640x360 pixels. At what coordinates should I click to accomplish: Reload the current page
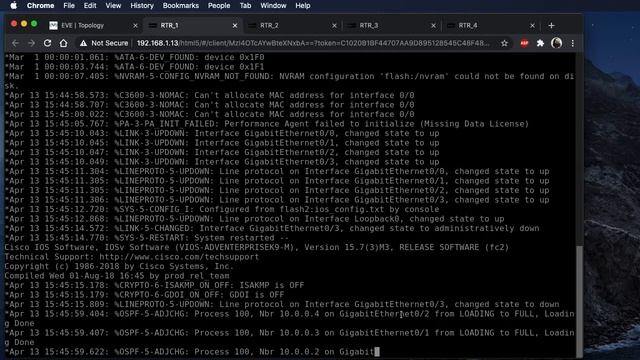pyautogui.click(x=47, y=43)
